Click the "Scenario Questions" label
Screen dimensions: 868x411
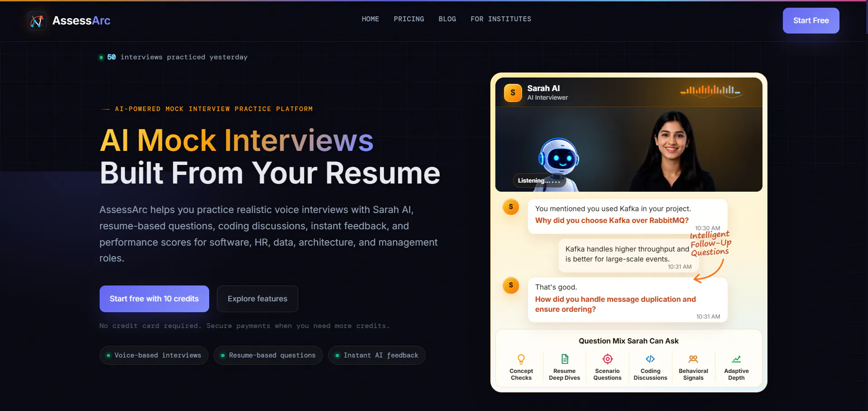click(608, 374)
